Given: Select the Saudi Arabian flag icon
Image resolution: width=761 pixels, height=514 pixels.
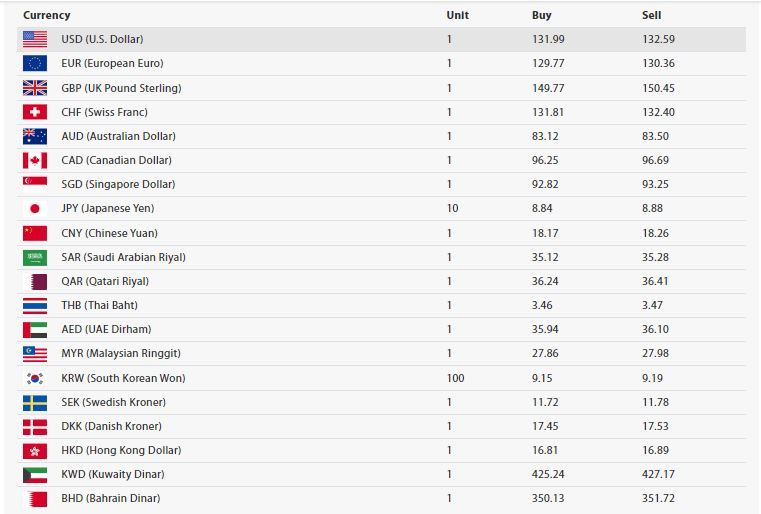Looking at the screenshot, I should coord(35,257).
